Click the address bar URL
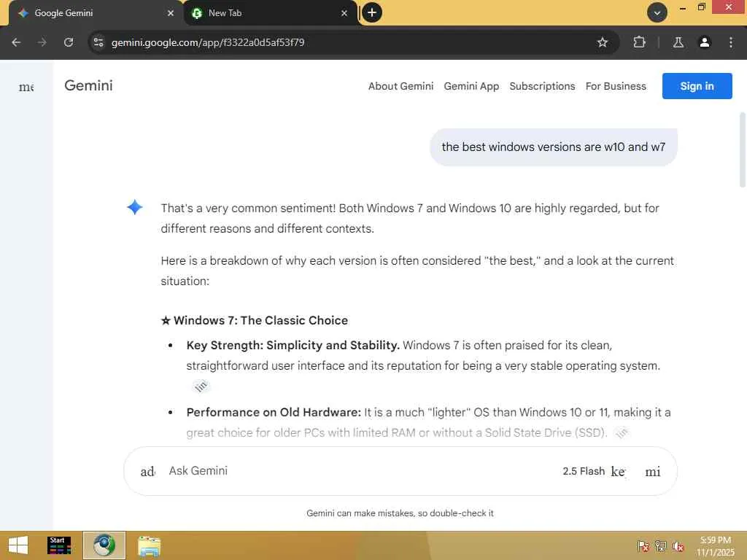Image resolution: width=747 pixels, height=560 pixels. 208,42
